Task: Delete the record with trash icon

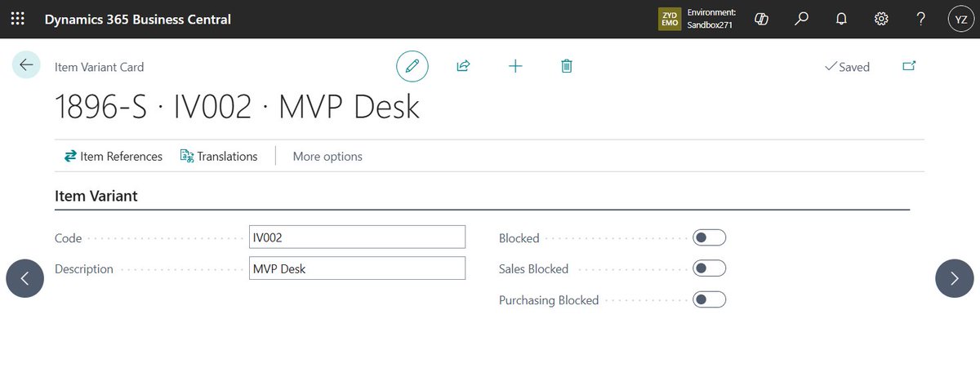Action: tap(566, 66)
